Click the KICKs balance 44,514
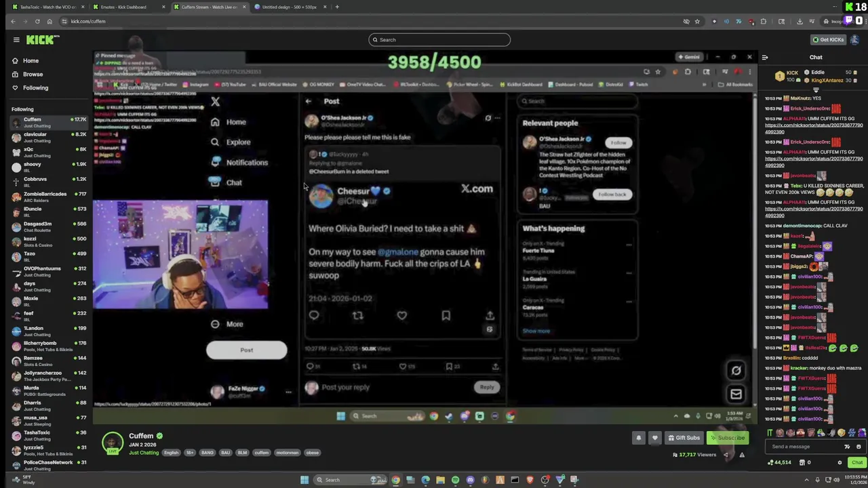The width and height of the screenshot is (868, 488). pos(778,462)
